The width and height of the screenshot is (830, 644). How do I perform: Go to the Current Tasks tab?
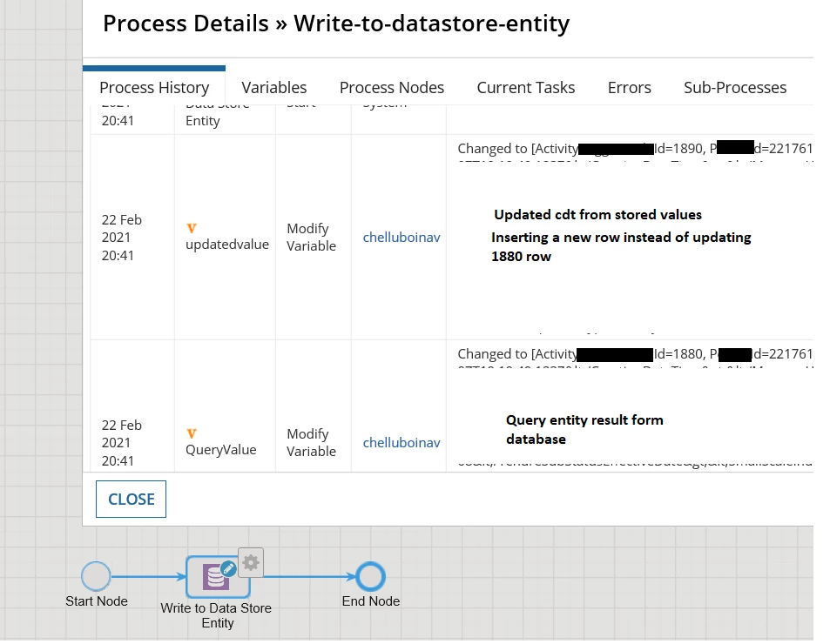click(526, 87)
